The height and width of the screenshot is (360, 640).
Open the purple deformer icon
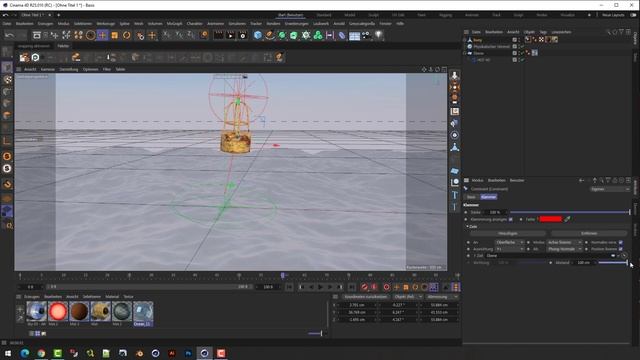point(342,36)
